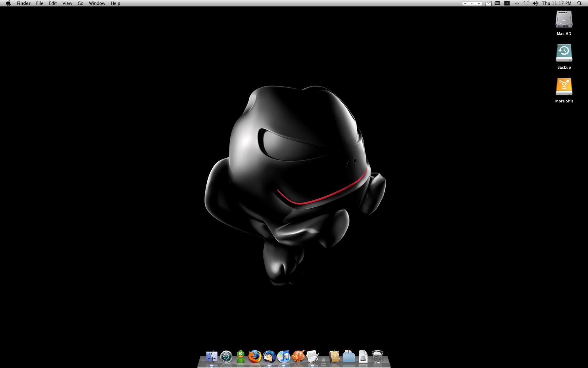This screenshot has width=588, height=368.
Task: Open the Trash from the Dock
Action: click(x=377, y=357)
